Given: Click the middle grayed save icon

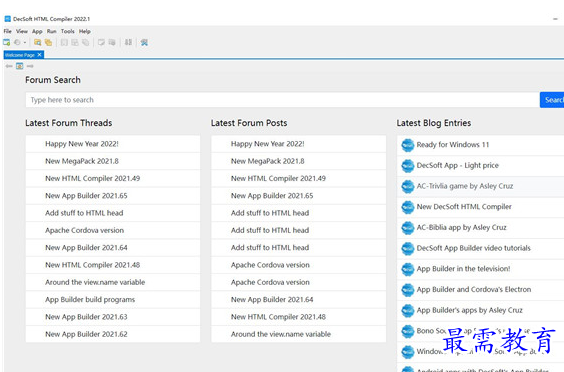Looking at the screenshot, I should point(75,42).
